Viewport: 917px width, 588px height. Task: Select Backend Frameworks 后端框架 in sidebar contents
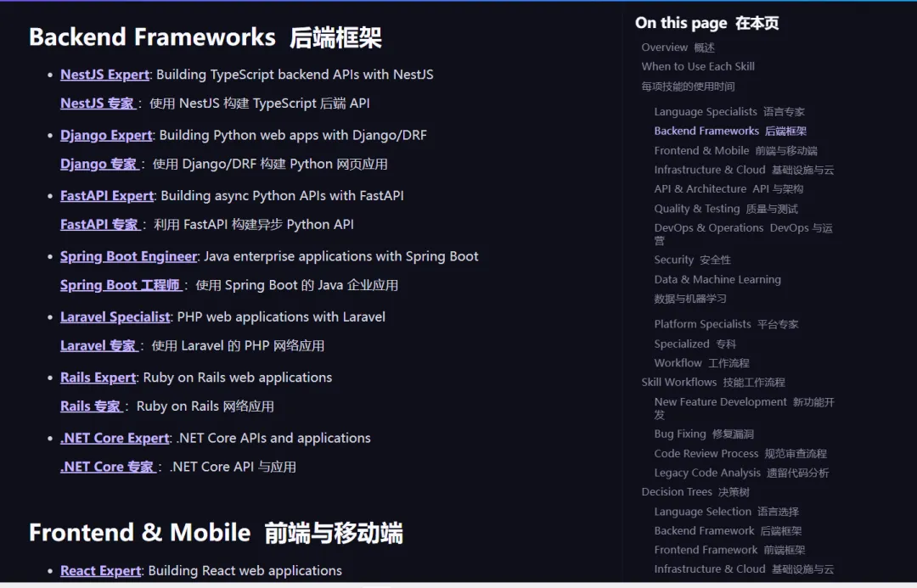(x=730, y=131)
